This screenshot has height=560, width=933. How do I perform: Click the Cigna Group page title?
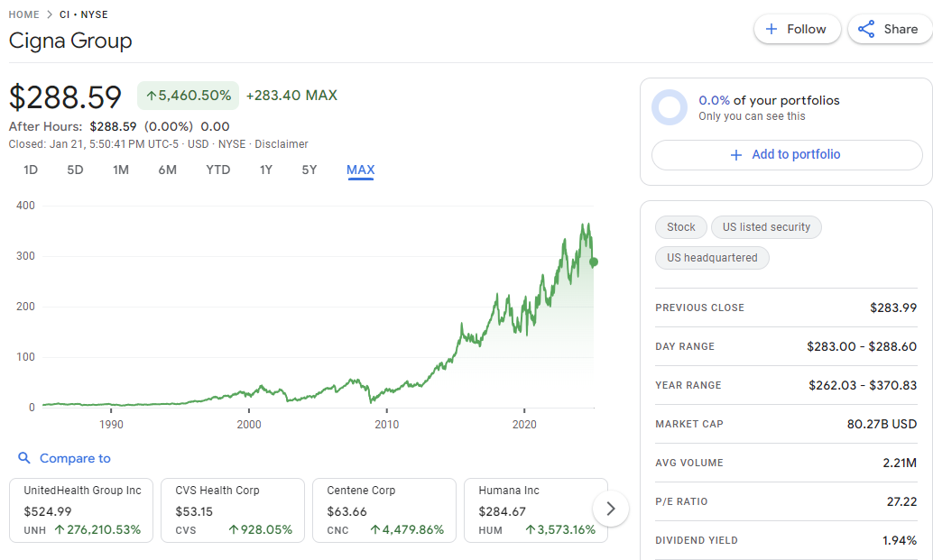point(70,41)
